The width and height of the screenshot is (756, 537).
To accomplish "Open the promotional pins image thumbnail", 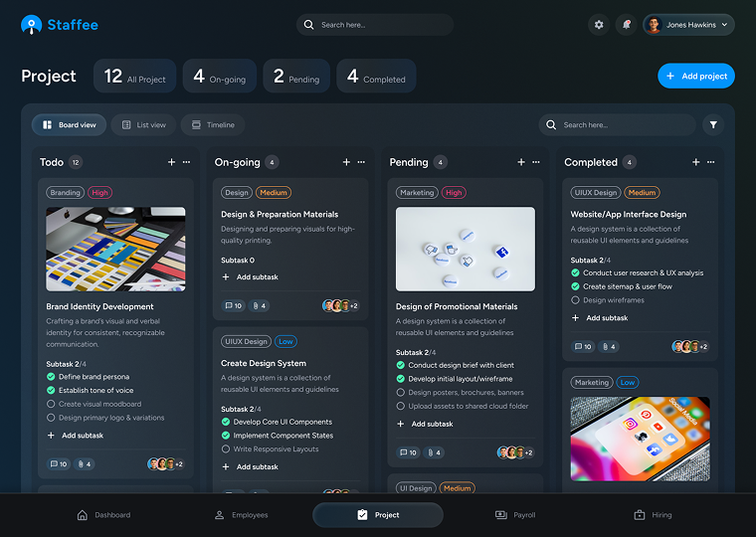I will [466, 250].
